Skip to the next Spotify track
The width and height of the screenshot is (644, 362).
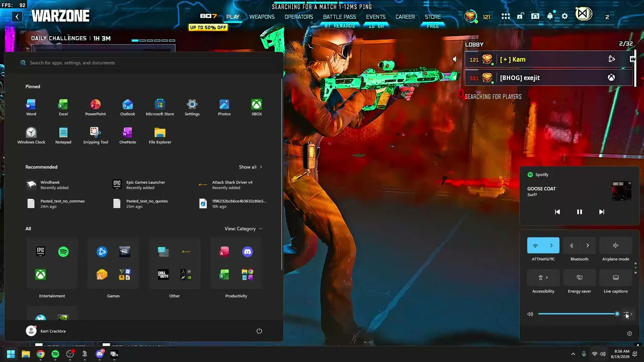pyautogui.click(x=602, y=212)
